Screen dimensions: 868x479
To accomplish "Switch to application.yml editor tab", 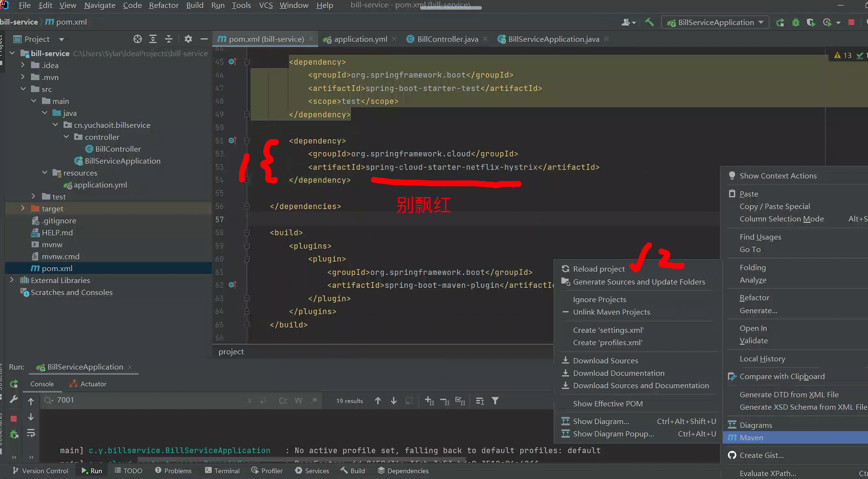I will (360, 39).
